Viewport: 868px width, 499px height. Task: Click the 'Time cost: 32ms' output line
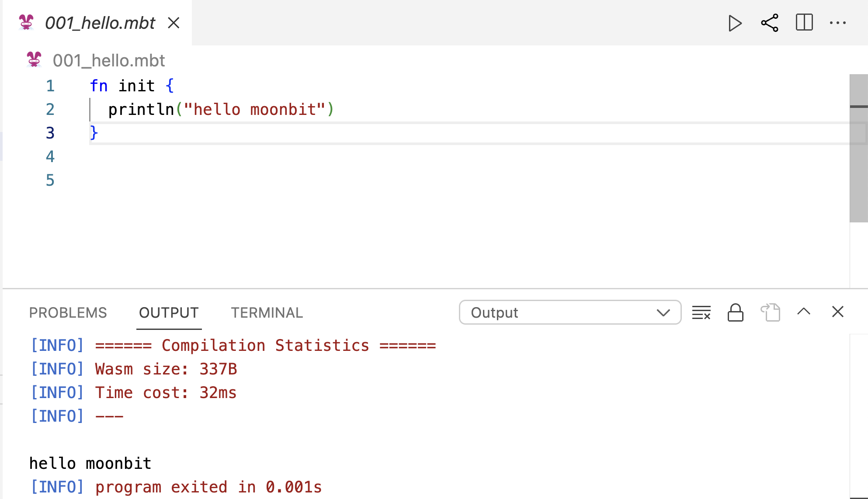click(133, 393)
